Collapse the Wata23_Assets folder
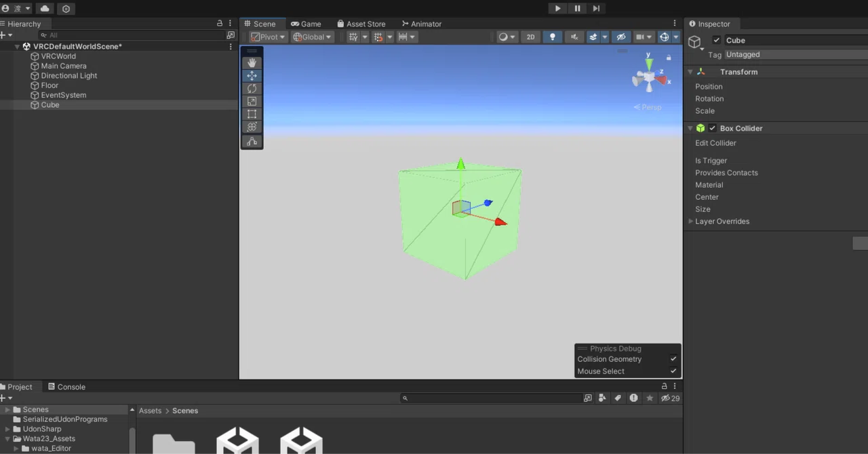The width and height of the screenshot is (868, 454). [x=7, y=438]
